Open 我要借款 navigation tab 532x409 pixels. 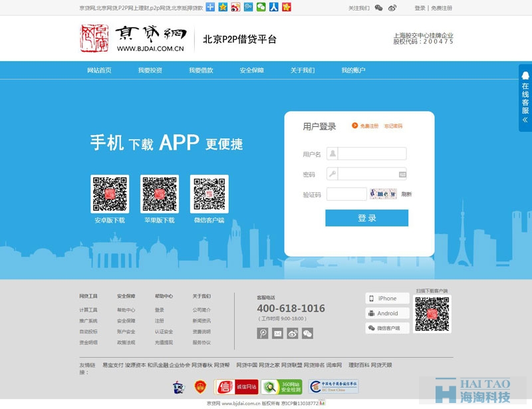201,70
